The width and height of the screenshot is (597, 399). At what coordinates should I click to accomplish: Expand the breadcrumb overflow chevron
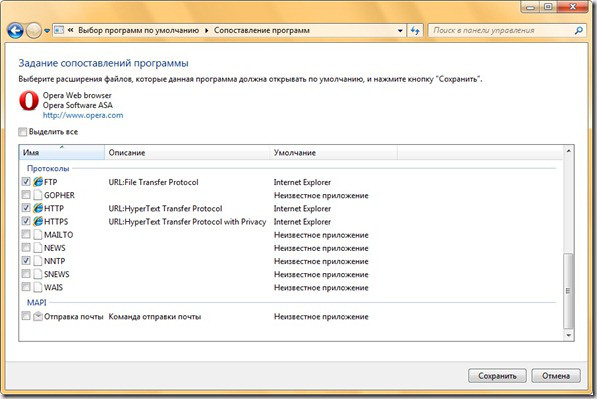pos(70,30)
